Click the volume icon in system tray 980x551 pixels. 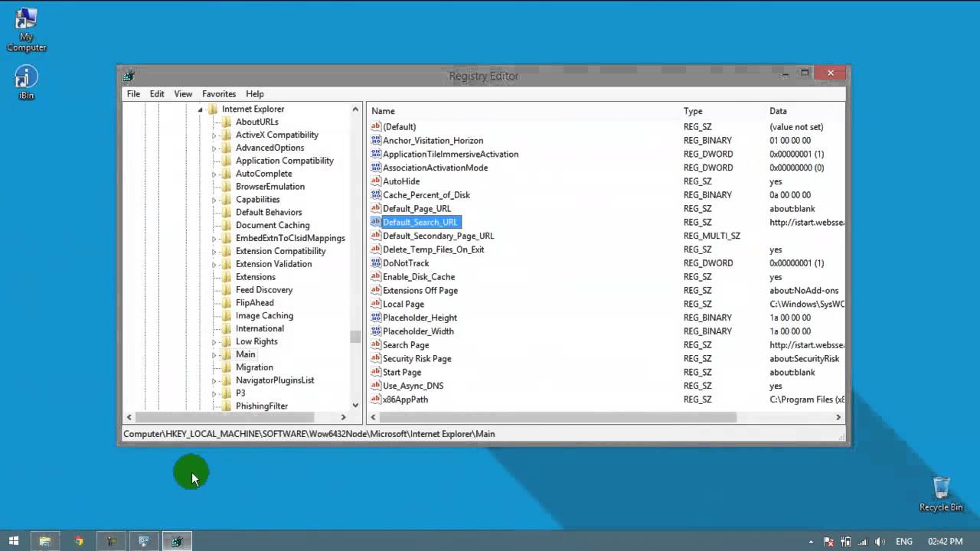pyautogui.click(x=880, y=542)
